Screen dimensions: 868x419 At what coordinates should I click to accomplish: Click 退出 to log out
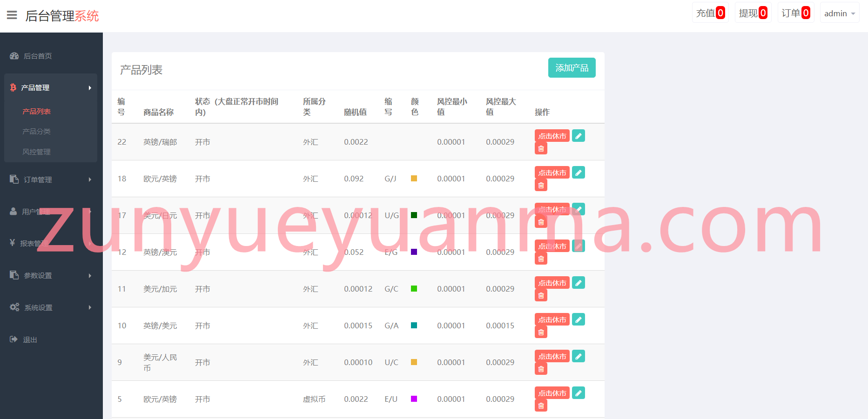pos(30,339)
